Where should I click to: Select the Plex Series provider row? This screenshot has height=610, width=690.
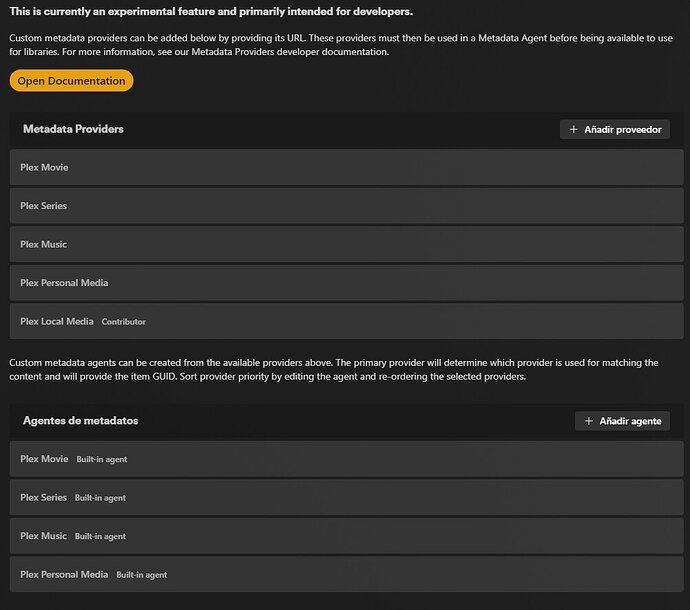[346, 206]
